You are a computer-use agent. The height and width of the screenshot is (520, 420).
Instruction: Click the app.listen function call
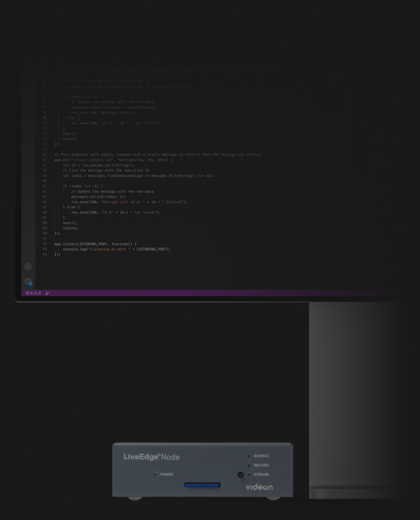pyautogui.click(x=64, y=244)
